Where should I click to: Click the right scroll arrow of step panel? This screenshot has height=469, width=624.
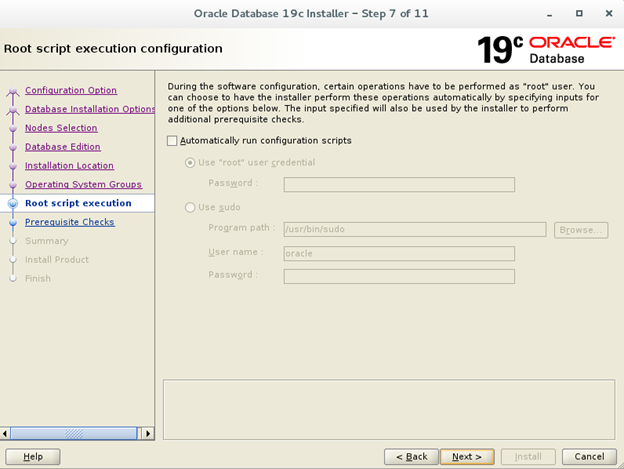pos(148,433)
